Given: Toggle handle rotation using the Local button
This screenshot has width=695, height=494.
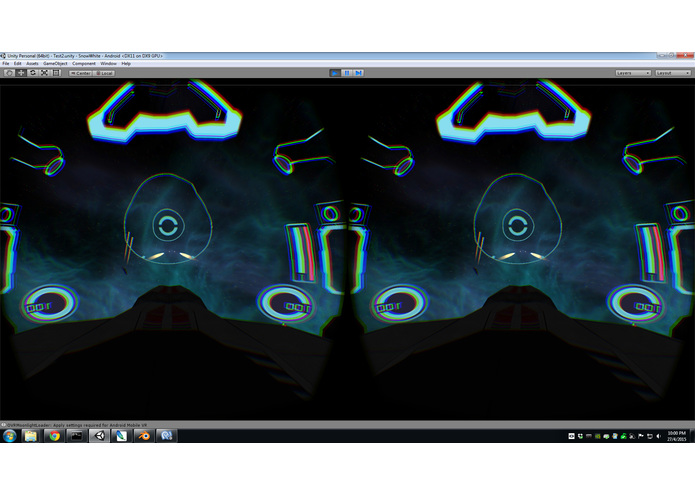Looking at the screenshot, I should 104,73.
